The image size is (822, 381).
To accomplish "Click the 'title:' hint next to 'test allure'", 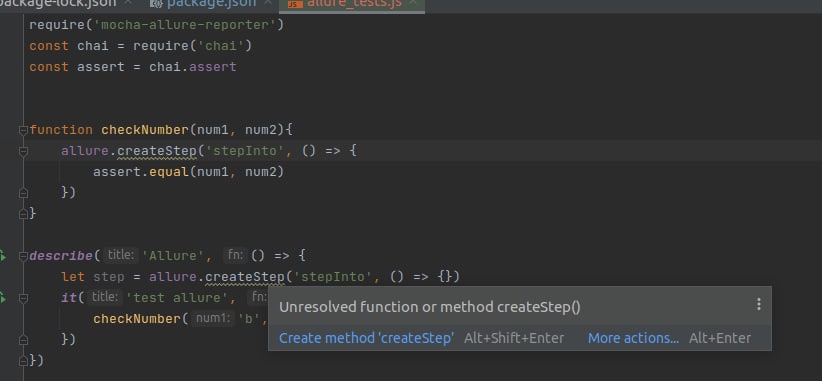I will pyautogui.click(x=105, y=297).
